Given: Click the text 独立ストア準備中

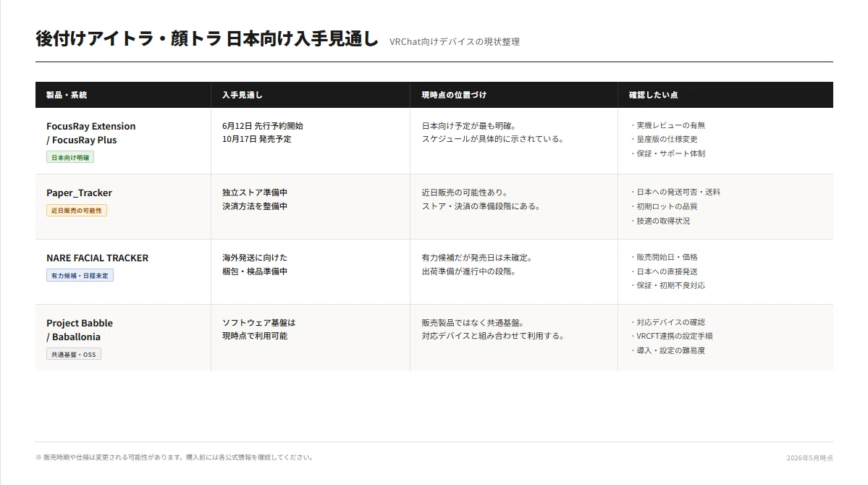Looking at the screenshot, I should click(255, 192).
